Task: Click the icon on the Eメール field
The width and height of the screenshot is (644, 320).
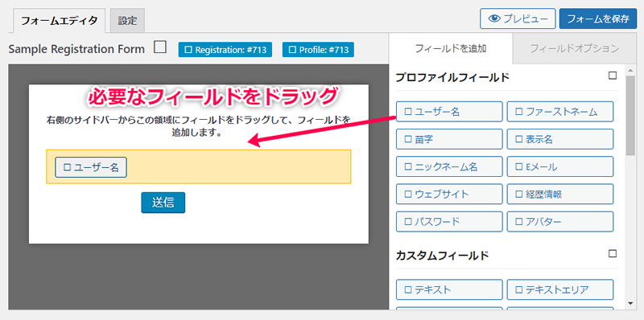Action: point(519,166)
